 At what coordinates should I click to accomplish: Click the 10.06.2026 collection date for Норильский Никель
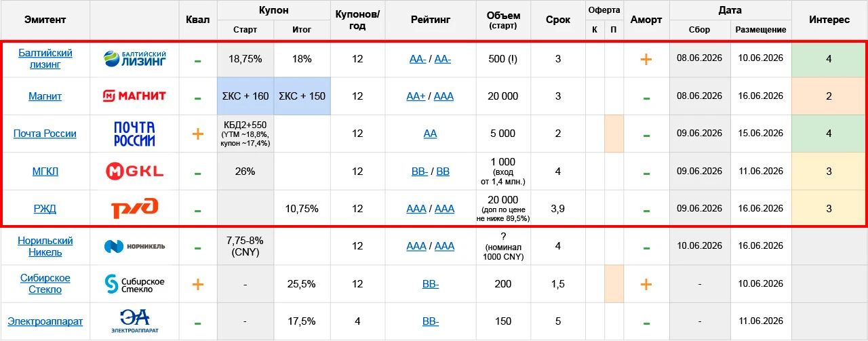point(700,246)
